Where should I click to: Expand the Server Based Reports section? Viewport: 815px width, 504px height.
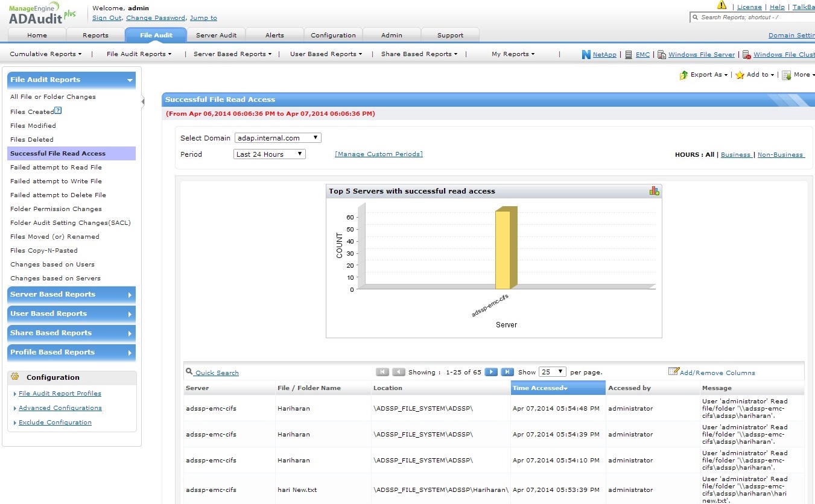tap(71, 294)
